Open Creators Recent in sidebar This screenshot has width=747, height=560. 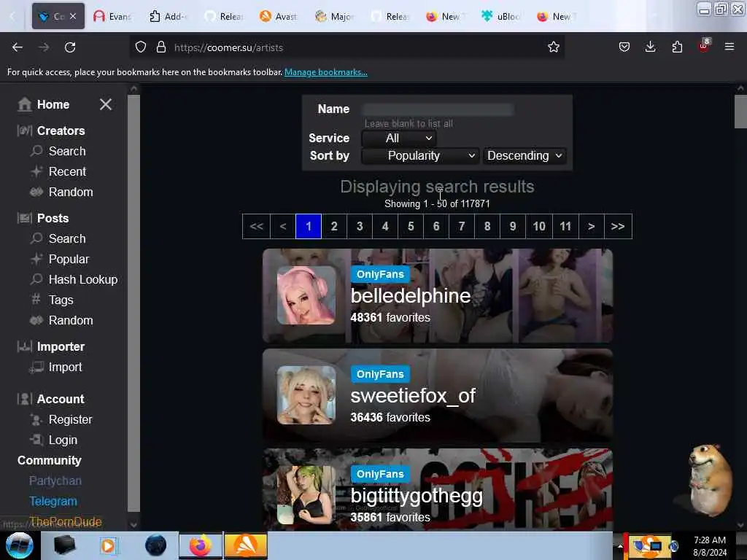67,171
